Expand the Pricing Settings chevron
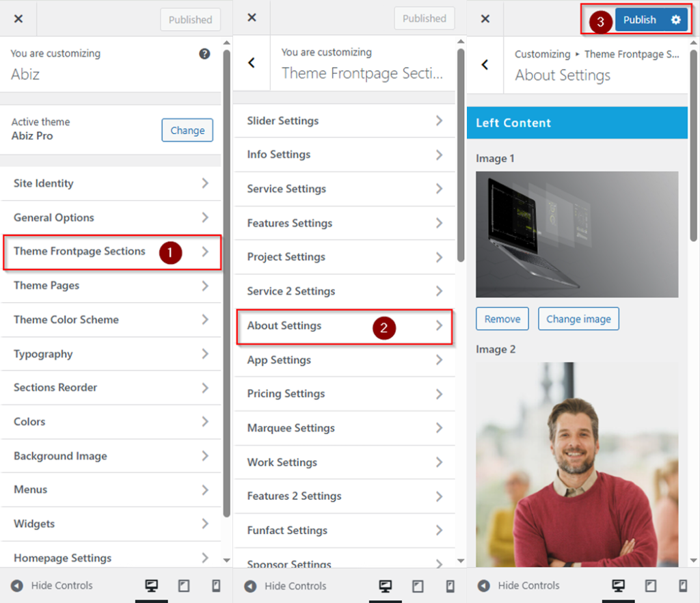 tap(439, 394)
